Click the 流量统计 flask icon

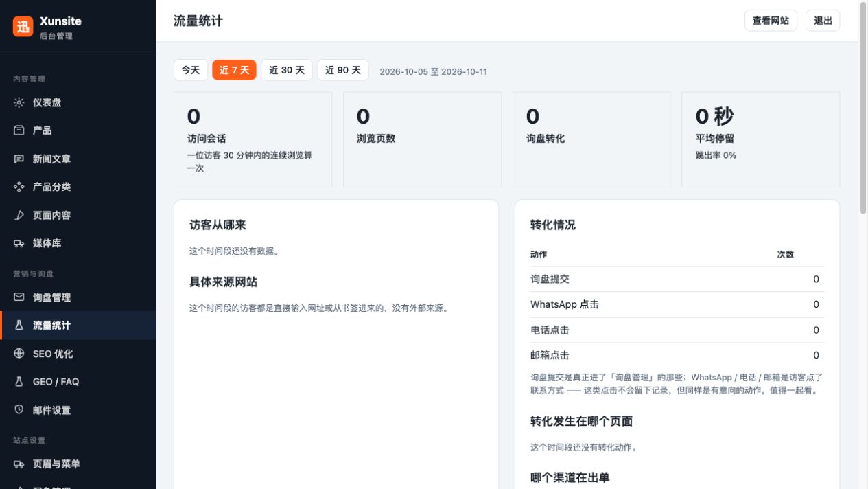point(19,326)
